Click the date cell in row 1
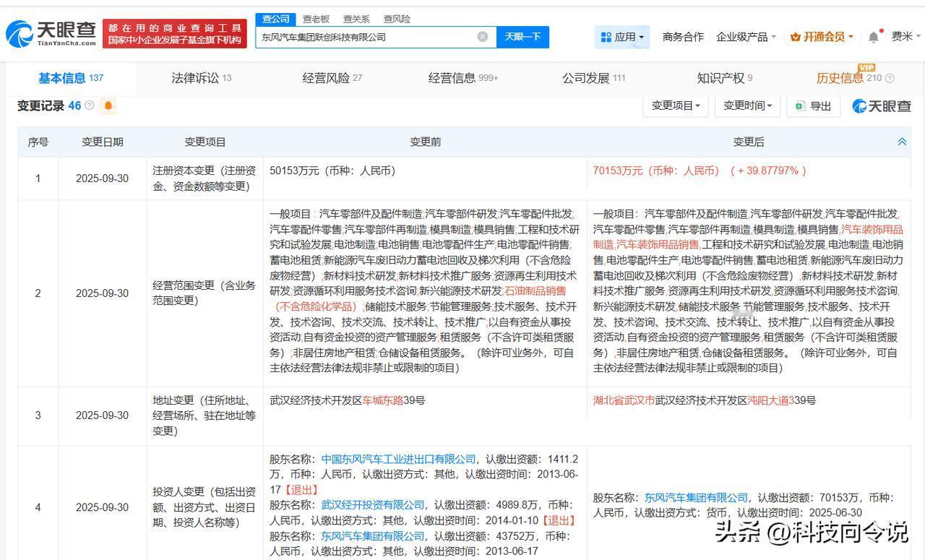This screenshot has height=560, width=925. click(x=102, y=178)
